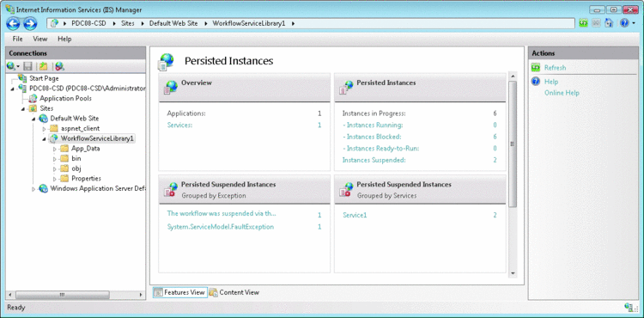This screenshot has height=318, width=644.
Task: Collapse the PDC08-CSD server node
Action: coord(12,89)
